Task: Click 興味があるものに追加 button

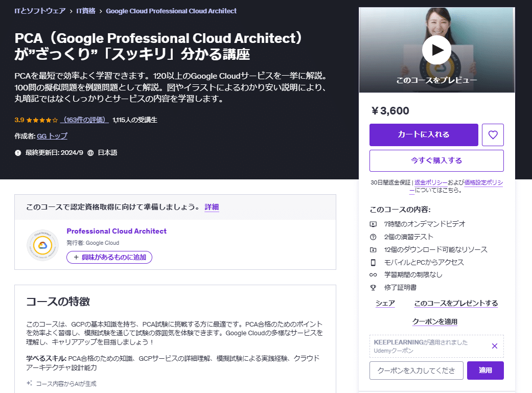Action: pos(109,257)
